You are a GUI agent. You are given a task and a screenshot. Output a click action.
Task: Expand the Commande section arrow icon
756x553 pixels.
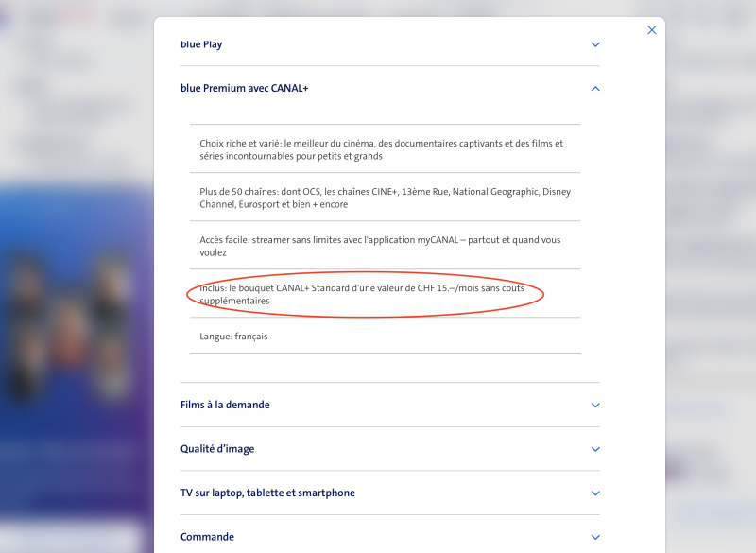595,537
